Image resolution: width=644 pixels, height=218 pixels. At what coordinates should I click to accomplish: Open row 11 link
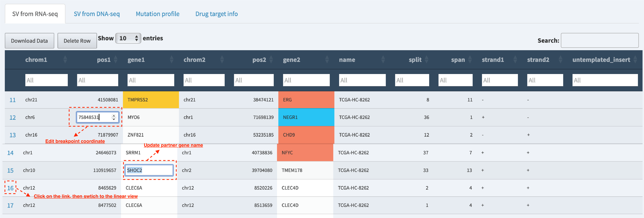tap(13, 100)
